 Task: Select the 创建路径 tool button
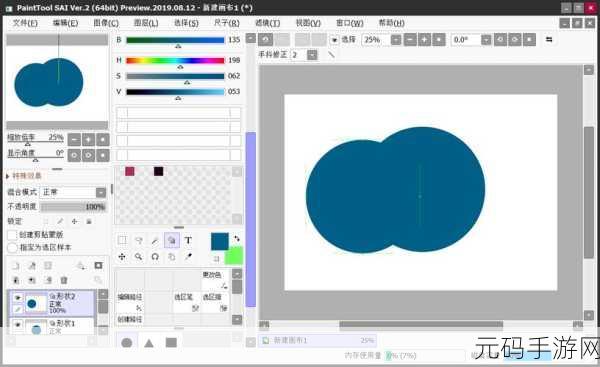pyautogui.click(x=130, y=319)
